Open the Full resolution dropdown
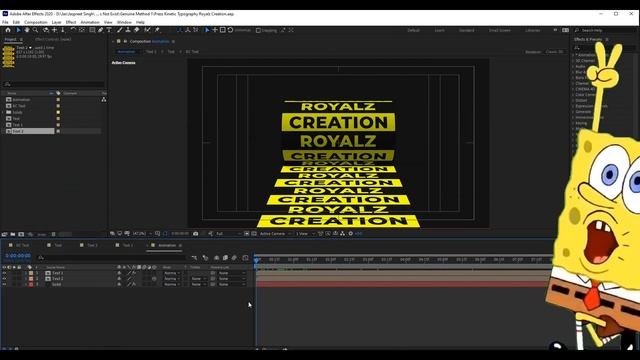The height and width of the screenshot is (360, 640). point(228,233)
